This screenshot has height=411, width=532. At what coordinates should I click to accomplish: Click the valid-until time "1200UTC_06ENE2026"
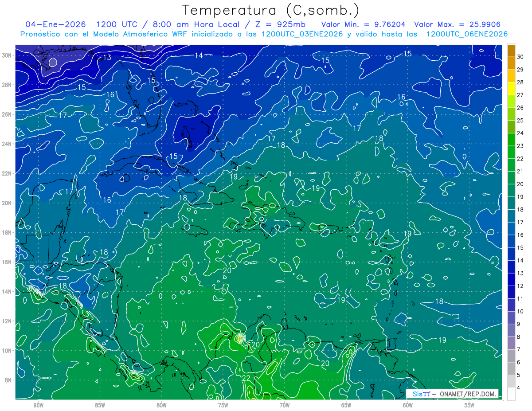467,34
